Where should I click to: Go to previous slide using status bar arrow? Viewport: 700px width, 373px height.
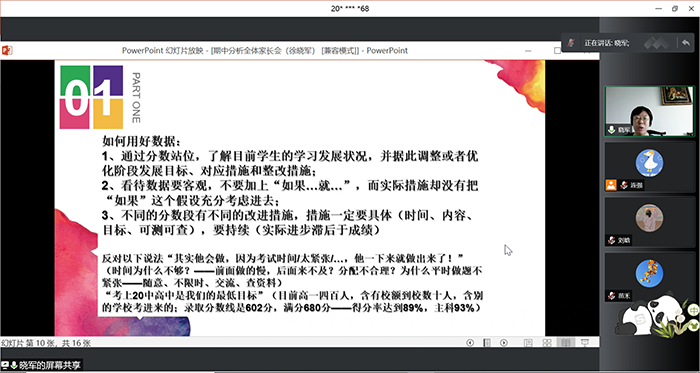pyautogui.click(x=470, y=343)
